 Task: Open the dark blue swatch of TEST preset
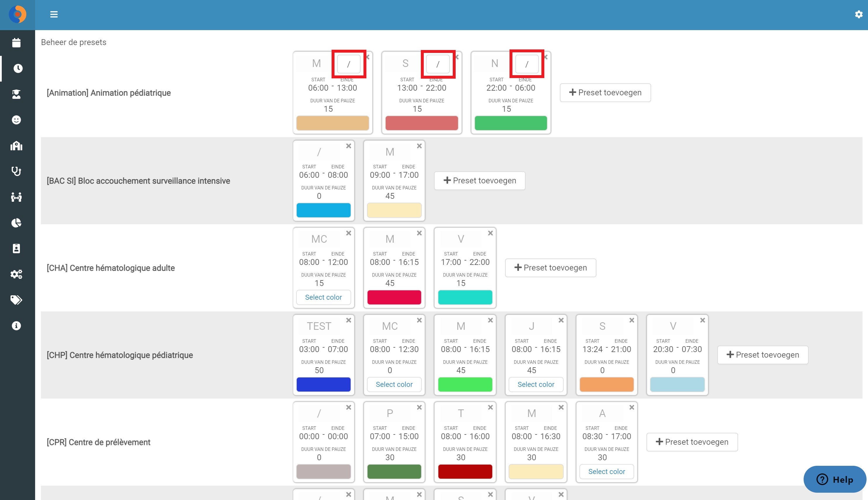323,384
